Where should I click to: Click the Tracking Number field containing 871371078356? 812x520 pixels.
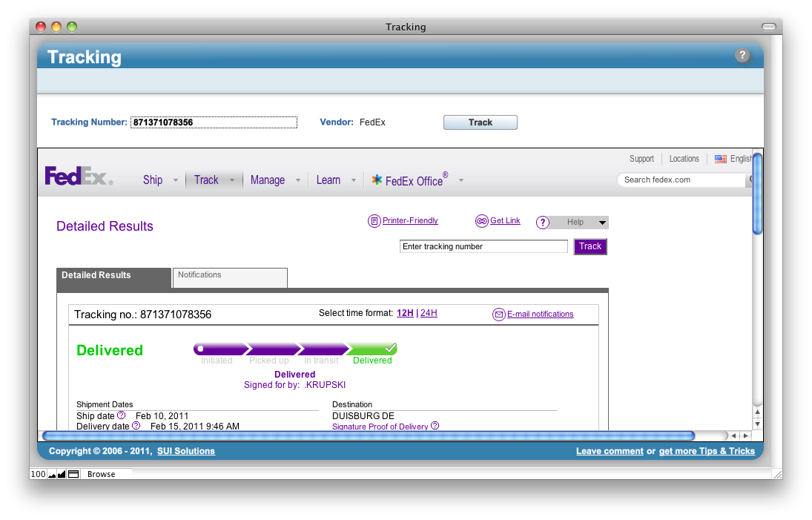coord(214,122)
